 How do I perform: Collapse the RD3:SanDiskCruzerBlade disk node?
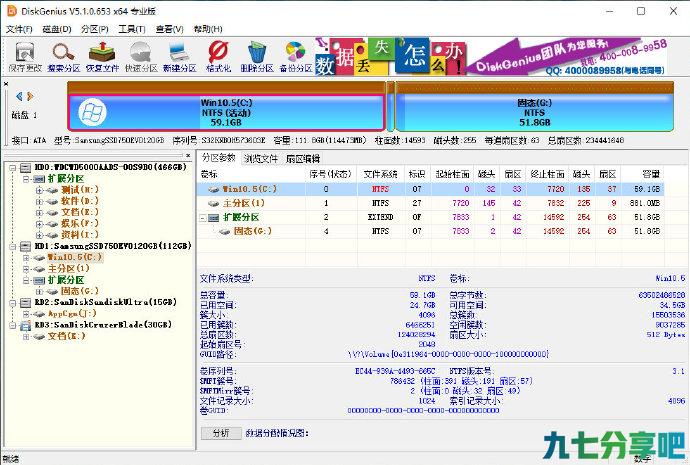pyautogui.click(x=13, y=325)
